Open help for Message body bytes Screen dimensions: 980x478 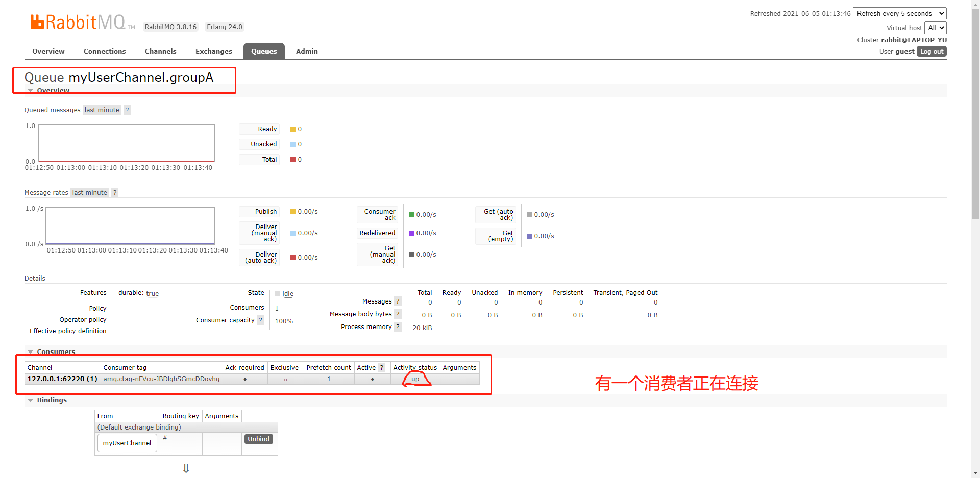398,314
